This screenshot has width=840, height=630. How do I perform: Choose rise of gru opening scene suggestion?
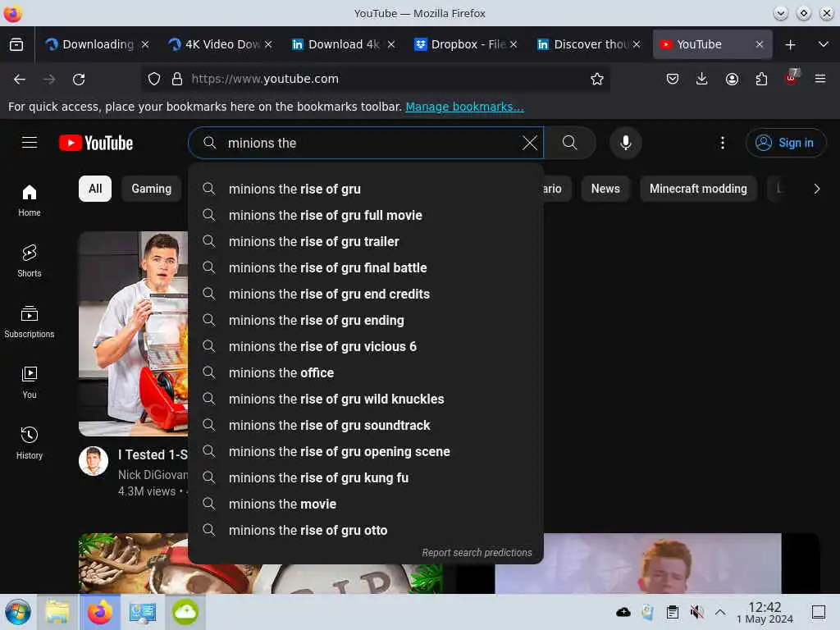366,452
